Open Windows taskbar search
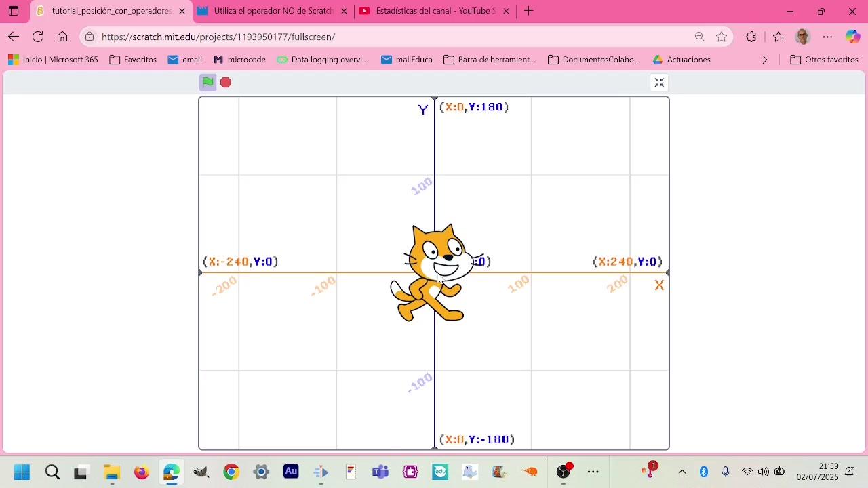The height and width of the screenshot is (488, 868). click(52, 472)
